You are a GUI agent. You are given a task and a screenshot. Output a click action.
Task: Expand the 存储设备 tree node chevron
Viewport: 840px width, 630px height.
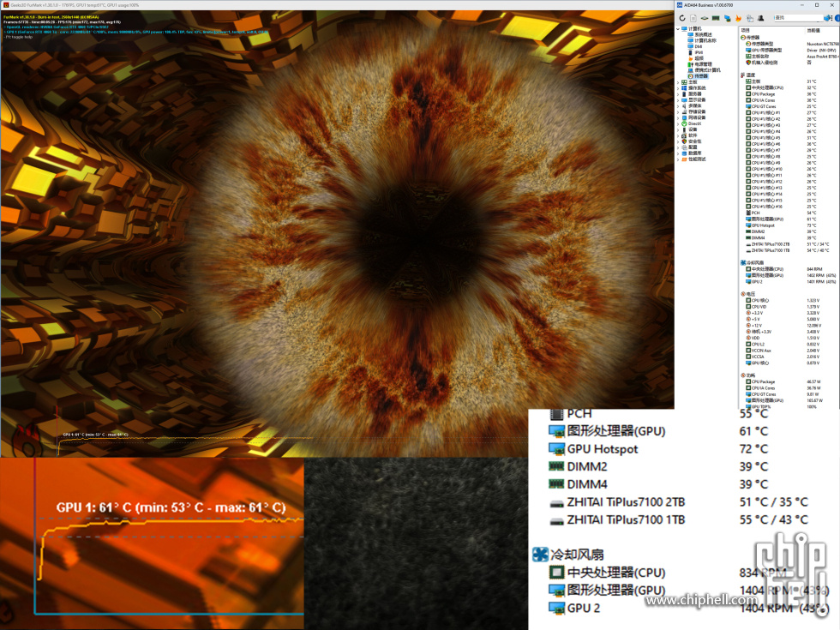point(678,111)
